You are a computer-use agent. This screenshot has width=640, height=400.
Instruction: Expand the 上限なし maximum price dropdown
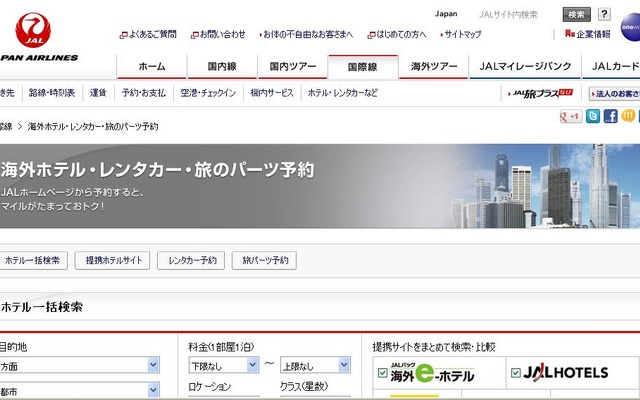pyautogui.click(x=315, y=365)
